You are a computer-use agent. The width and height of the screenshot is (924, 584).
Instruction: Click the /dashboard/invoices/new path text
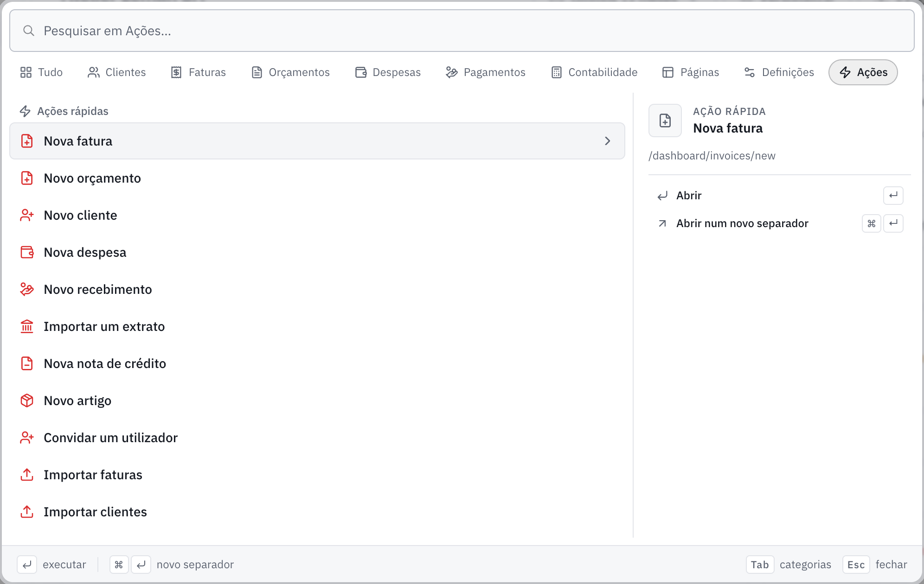pyautogui.click(x=712, y=156)
